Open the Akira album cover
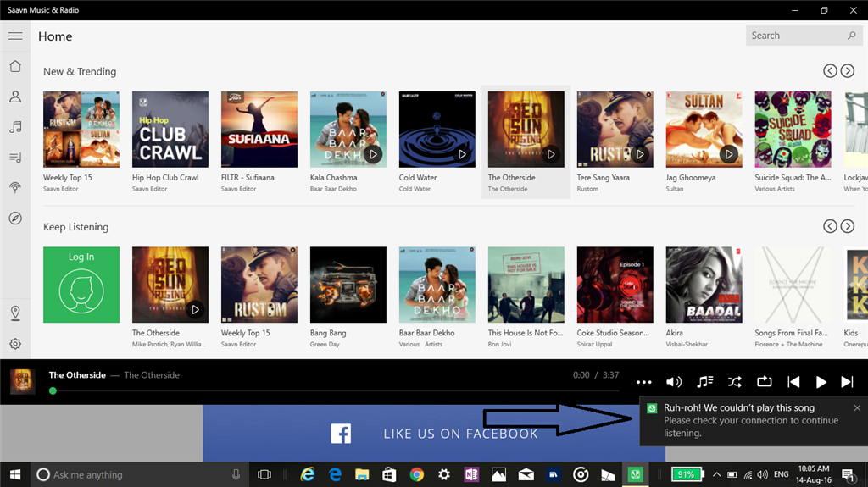 point(704,285)
